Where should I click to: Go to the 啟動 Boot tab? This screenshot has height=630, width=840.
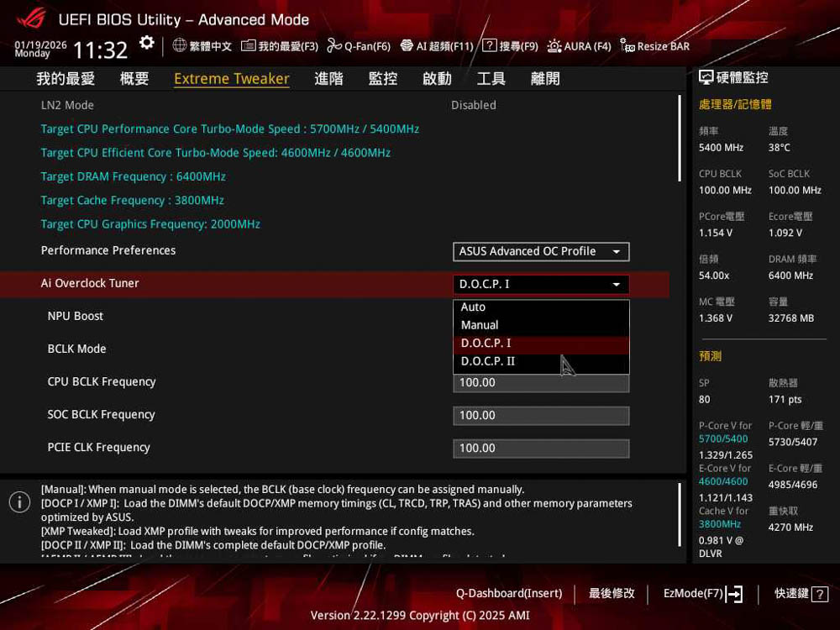tap(437, 78)
